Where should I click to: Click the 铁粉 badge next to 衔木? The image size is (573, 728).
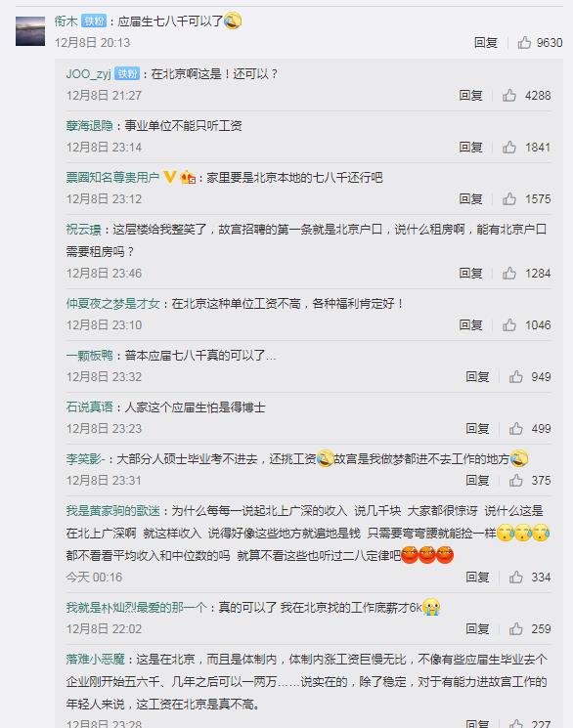(x=94, y=21)
